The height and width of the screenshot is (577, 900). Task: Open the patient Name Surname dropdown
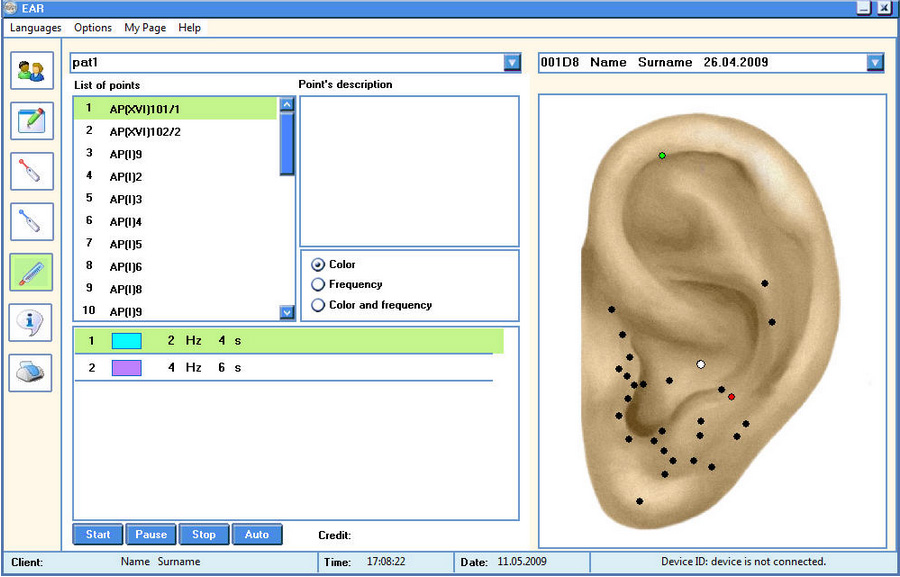tap(876, 63)
